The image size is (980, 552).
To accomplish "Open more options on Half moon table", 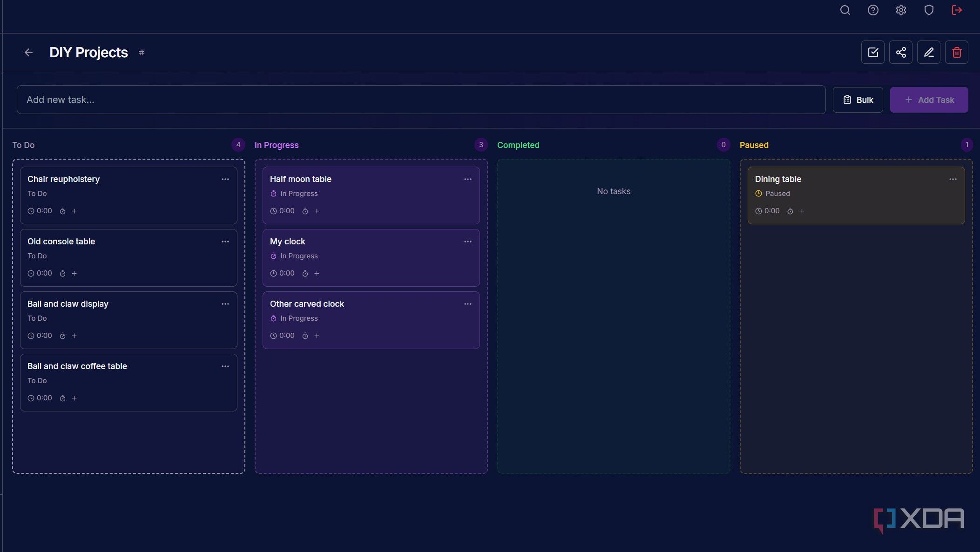I will coord(468,179).
